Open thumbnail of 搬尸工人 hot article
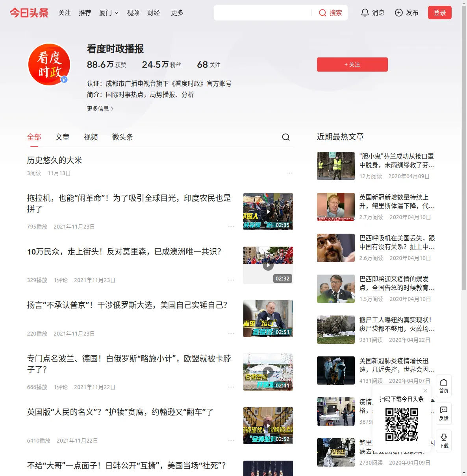 point(336,330)
